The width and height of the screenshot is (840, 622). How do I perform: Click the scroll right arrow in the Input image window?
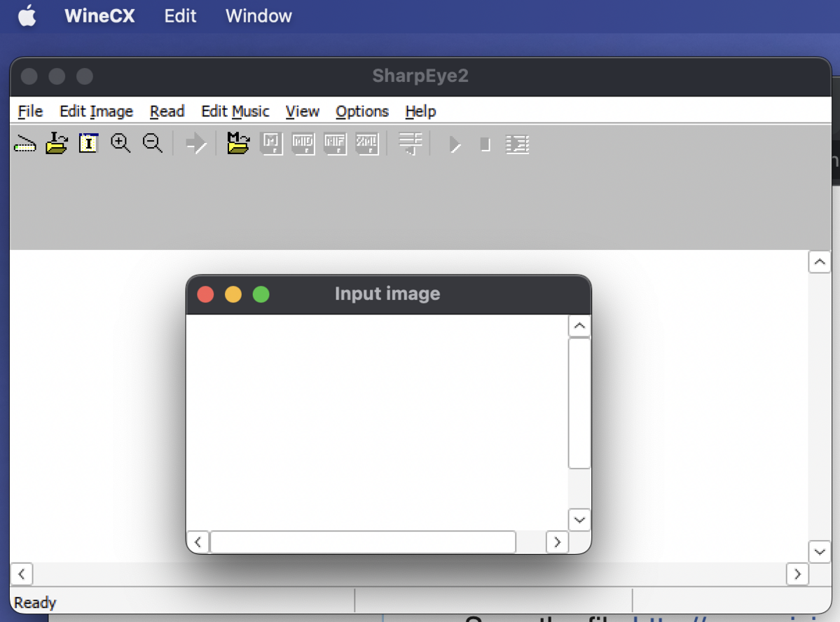point(557,542)
